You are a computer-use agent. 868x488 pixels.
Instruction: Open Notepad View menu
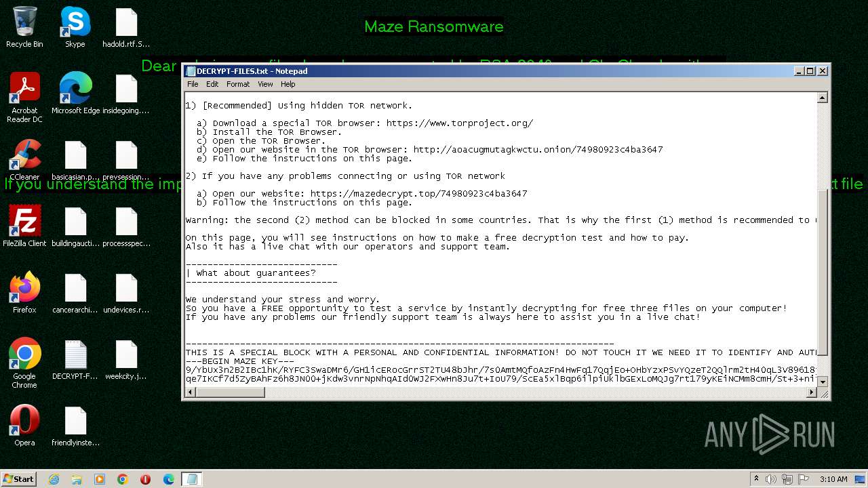point(265,84)
